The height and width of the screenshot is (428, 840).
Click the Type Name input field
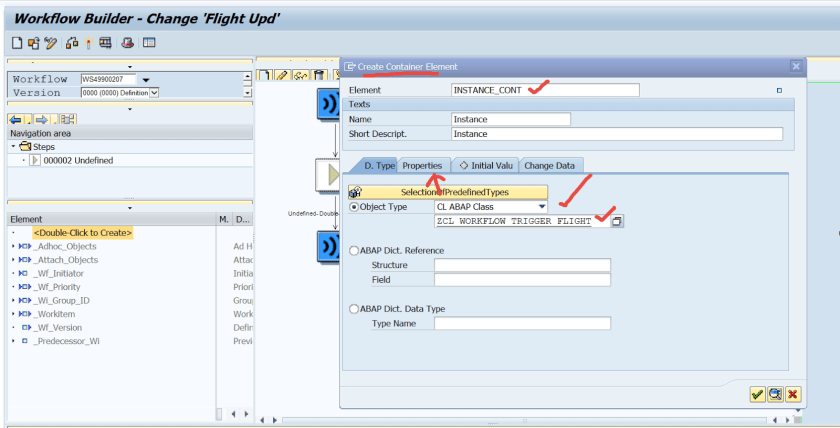tap(522, 324)
